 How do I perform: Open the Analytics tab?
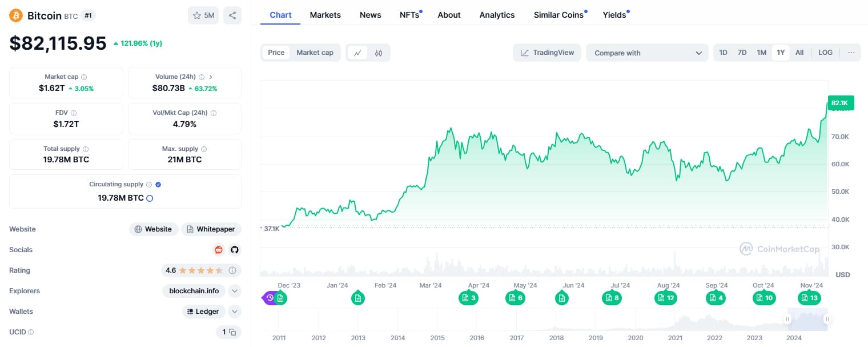[x=497, y=15]
